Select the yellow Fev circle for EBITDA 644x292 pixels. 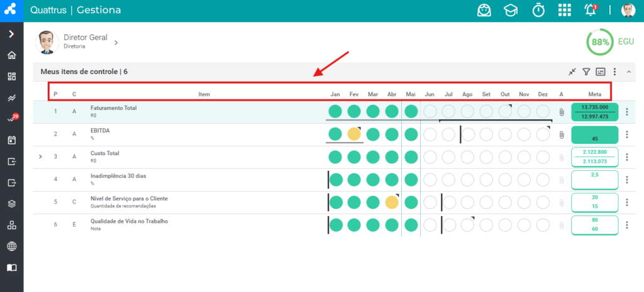(x=354, y=134)
